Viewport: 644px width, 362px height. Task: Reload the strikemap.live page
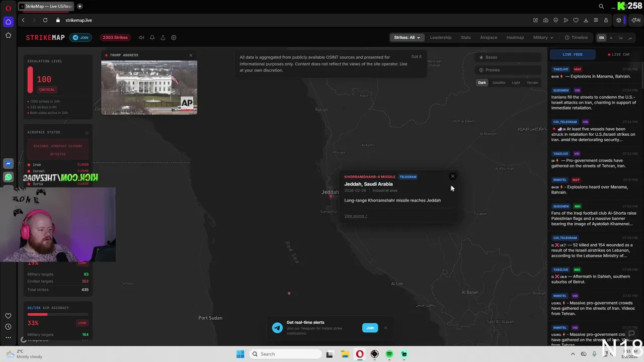(45, 20)
